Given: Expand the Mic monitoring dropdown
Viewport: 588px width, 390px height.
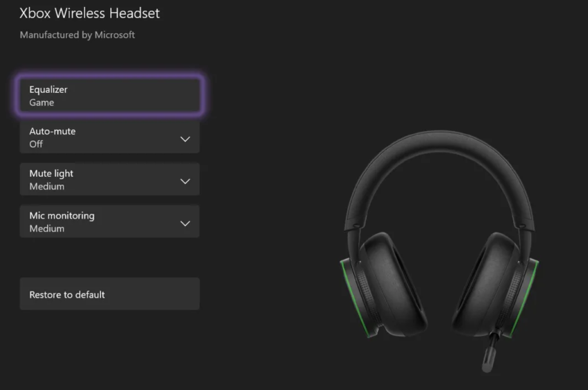Looking at the screenshot, I should click(x=110, y=221).
